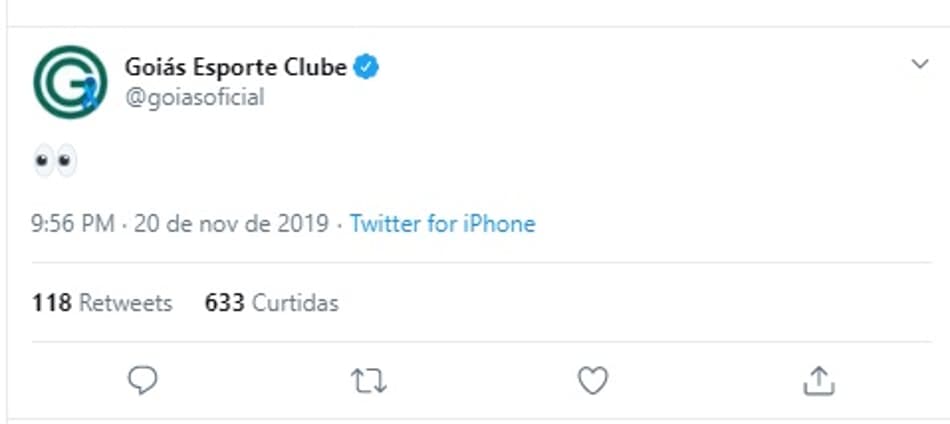Image resolution: width=950 pixels, height=424 pixels.
Task: Retweet using the arrows icon
Action: pyautogui.click(x=369, y=380)
